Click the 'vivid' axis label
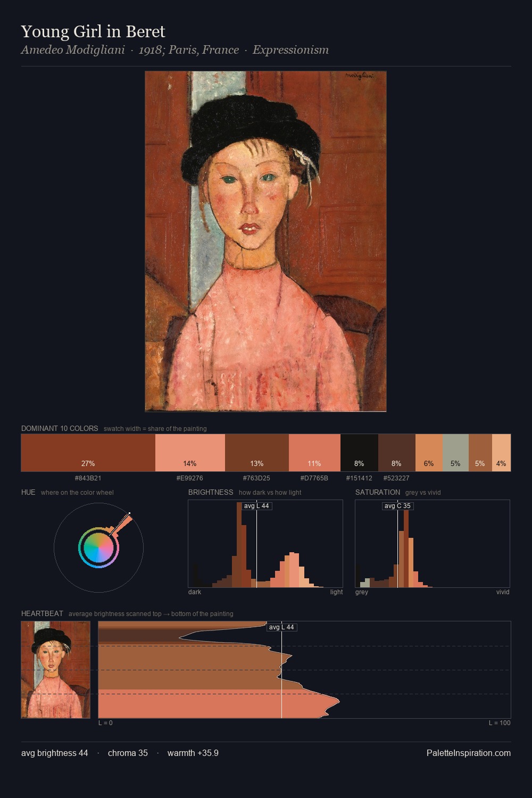The height and width of the screenshot is (798, 532). [x=503, y=592]
